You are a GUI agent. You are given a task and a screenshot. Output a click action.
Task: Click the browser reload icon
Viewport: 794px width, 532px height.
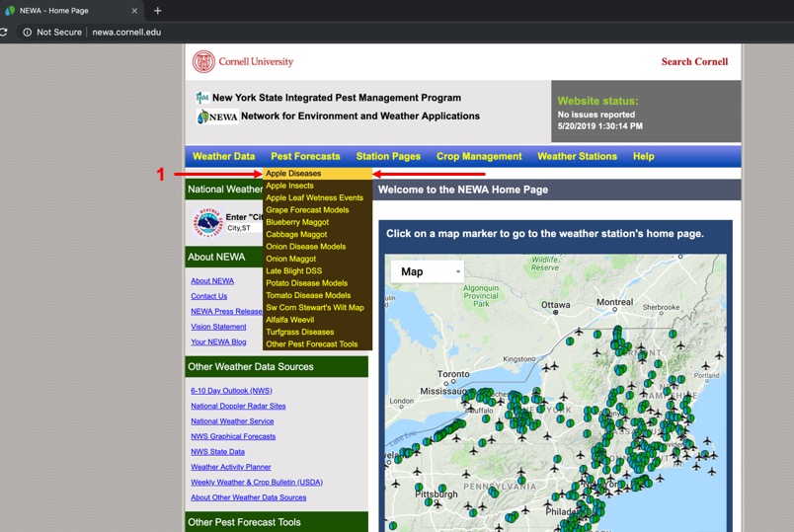point(5,32)
